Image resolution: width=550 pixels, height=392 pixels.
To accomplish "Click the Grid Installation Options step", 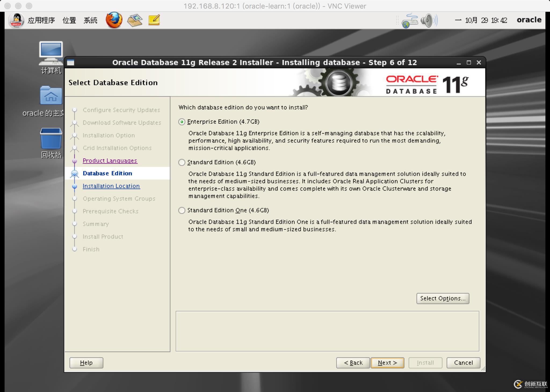I will [117, 148].
